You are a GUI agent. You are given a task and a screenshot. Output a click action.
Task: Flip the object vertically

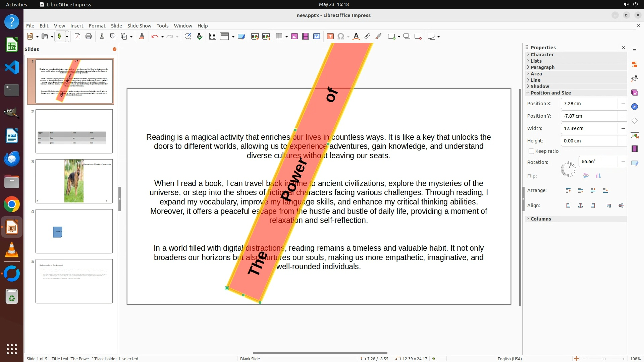point(586,176)
